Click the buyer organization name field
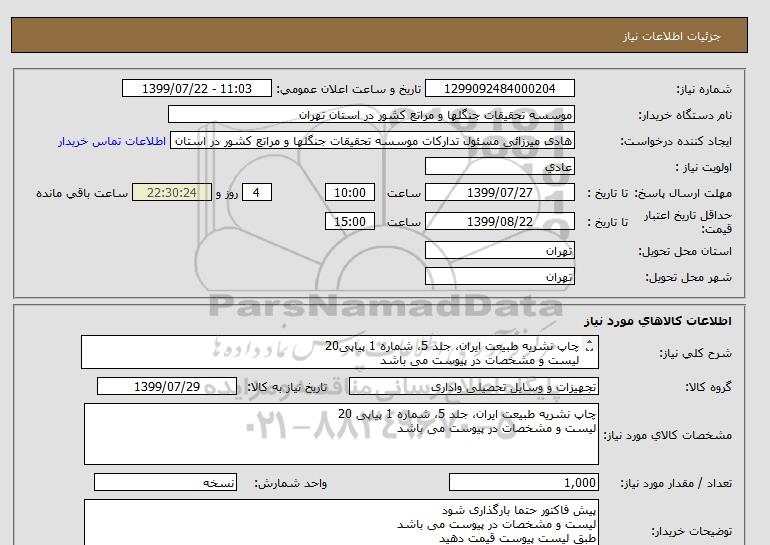Image resolution: width=770 pixels, height=545 pixels. 371,114
